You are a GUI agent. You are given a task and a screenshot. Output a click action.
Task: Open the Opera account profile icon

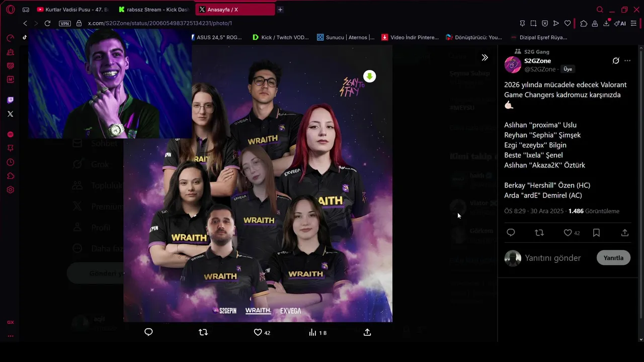(x=595, y=23)
